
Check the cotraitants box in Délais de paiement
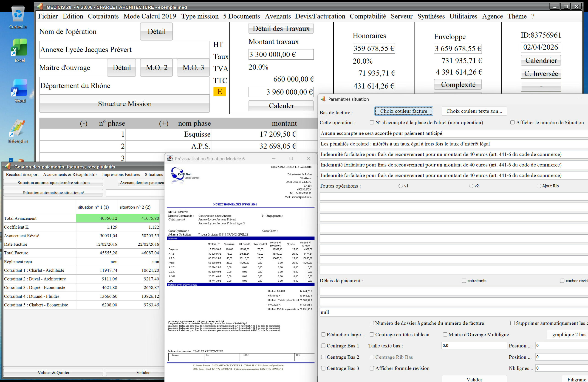(x=464, y=281)
